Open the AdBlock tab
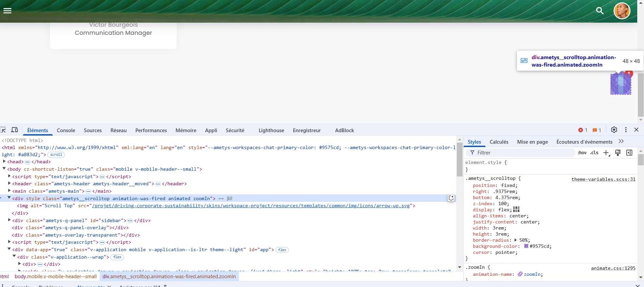This screenshot has width=644, height=287. tap(345, 130)
